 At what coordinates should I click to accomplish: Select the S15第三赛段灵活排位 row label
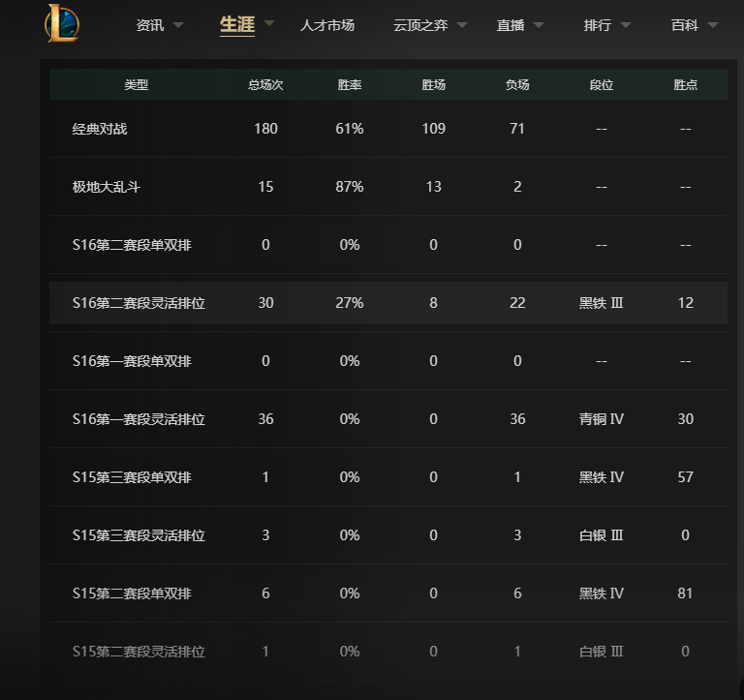tap(139, 535)
